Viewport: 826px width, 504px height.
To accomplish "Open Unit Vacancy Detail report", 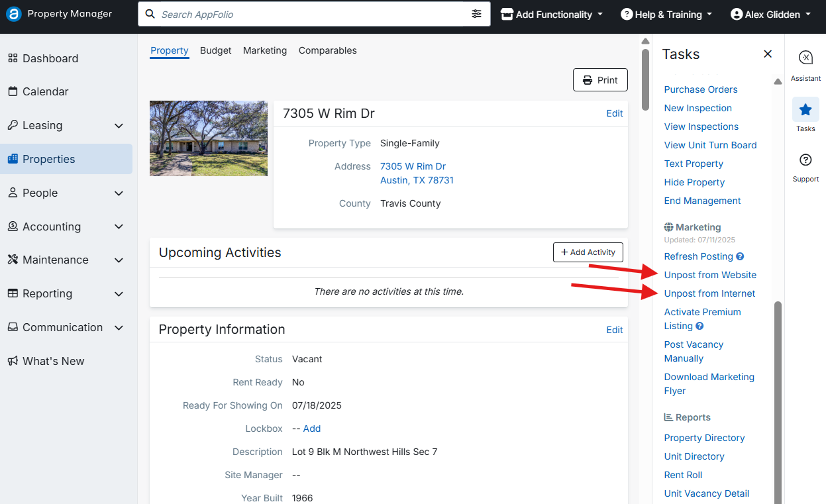I will [707, 493].
